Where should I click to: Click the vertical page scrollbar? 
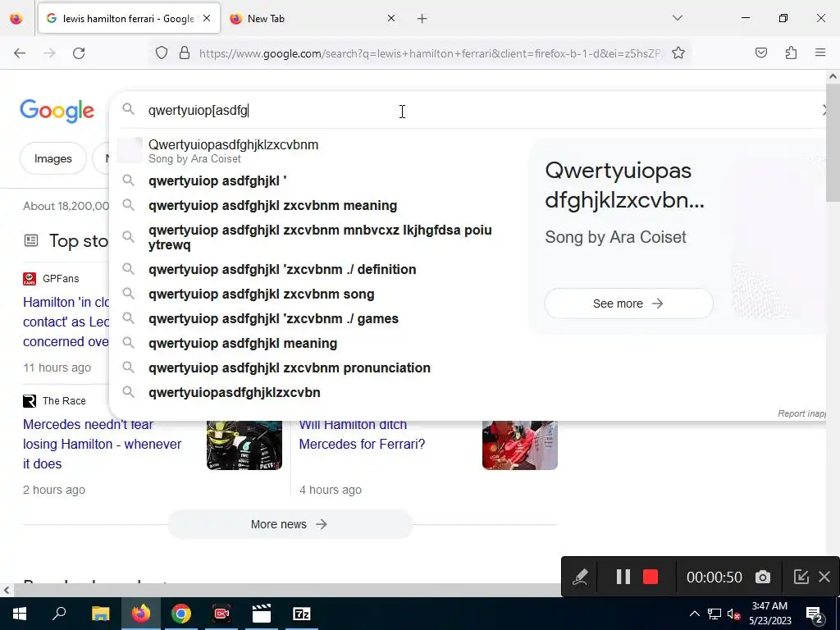[x=833, y=142]
